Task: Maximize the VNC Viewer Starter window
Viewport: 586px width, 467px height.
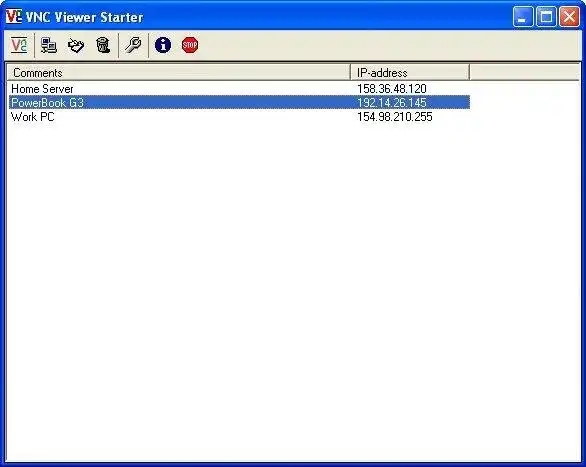Action: click(x=546, y=17)
